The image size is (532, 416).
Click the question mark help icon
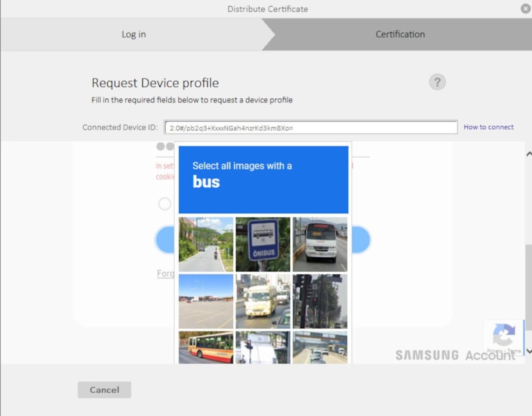(437, 82)
